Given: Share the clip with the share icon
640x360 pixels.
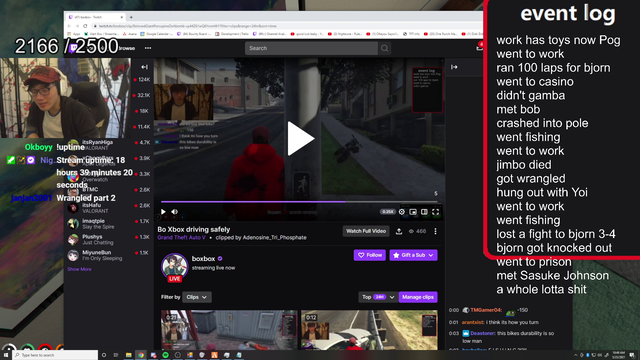Looking at the screenshot, I should coord(399,231).
